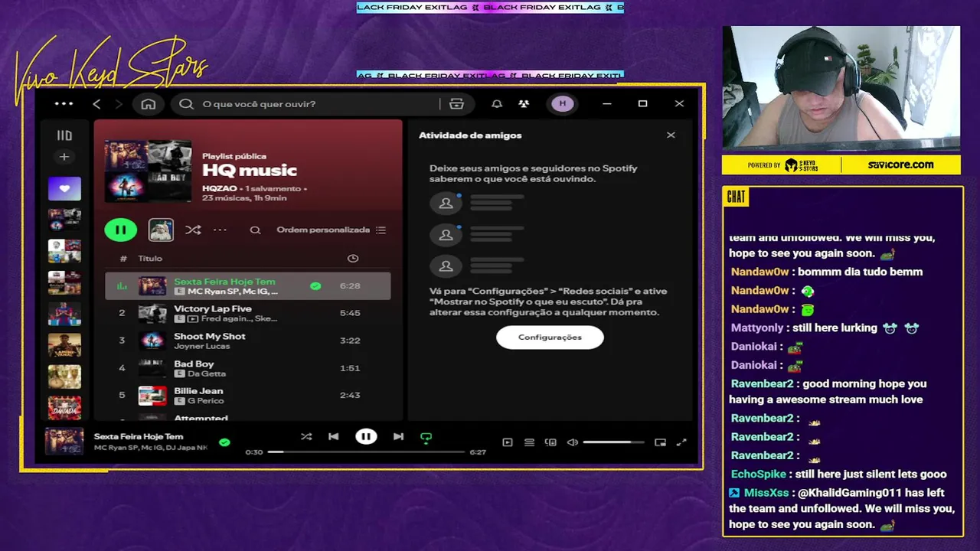Open the 'HQZAO' playlist owner link
The width and height of the screenshot is (980, 551).
pos(219,188)
